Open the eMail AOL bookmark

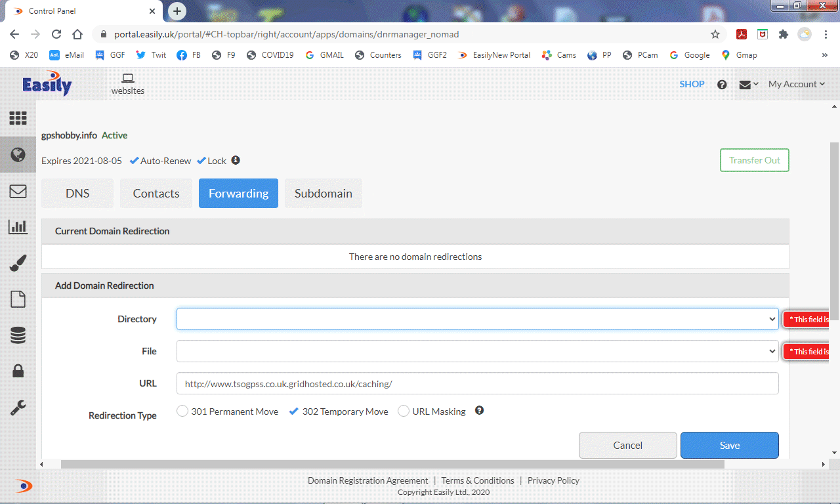pos(66,55)
